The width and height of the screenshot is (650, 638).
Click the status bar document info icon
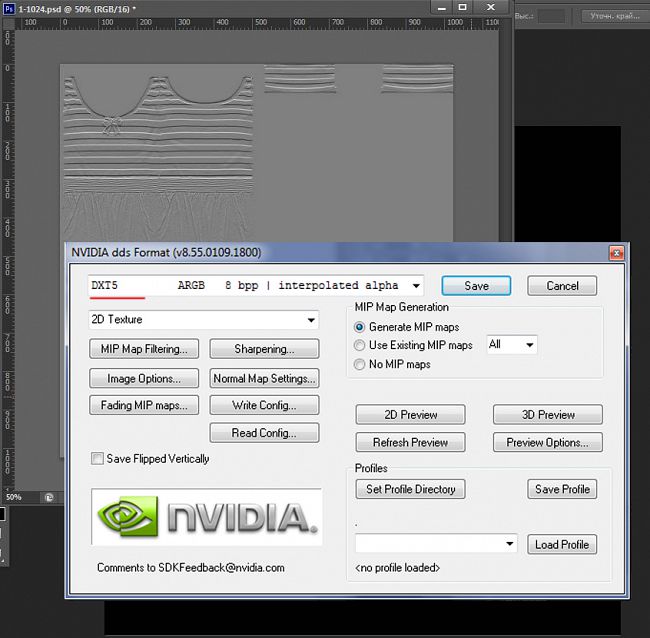48,497
